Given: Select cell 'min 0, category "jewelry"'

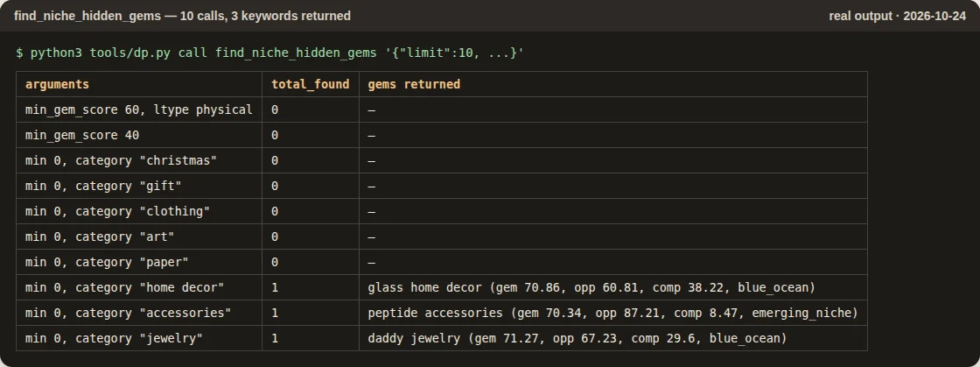Looking at the screenshot, I should (139, 338).
